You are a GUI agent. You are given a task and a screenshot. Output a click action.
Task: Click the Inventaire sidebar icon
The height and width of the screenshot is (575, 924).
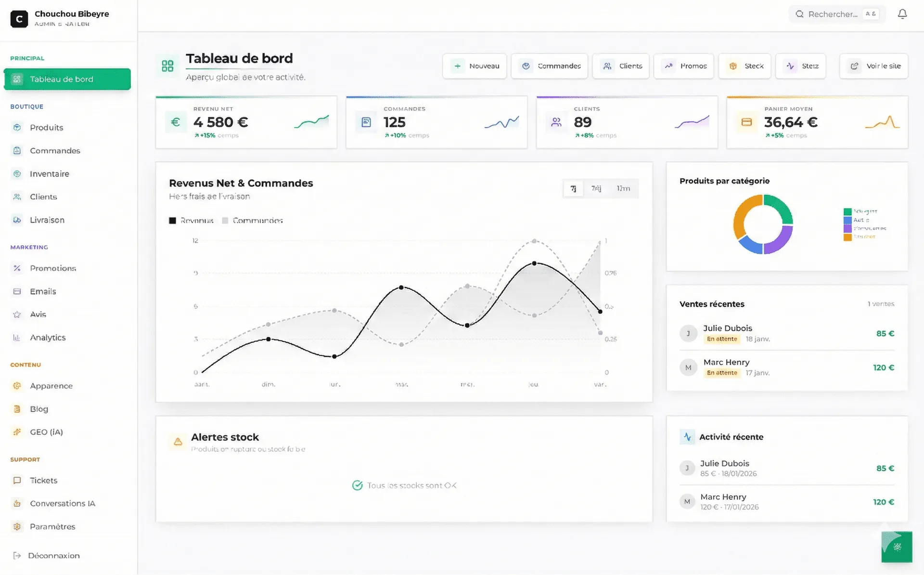[17, 174]
